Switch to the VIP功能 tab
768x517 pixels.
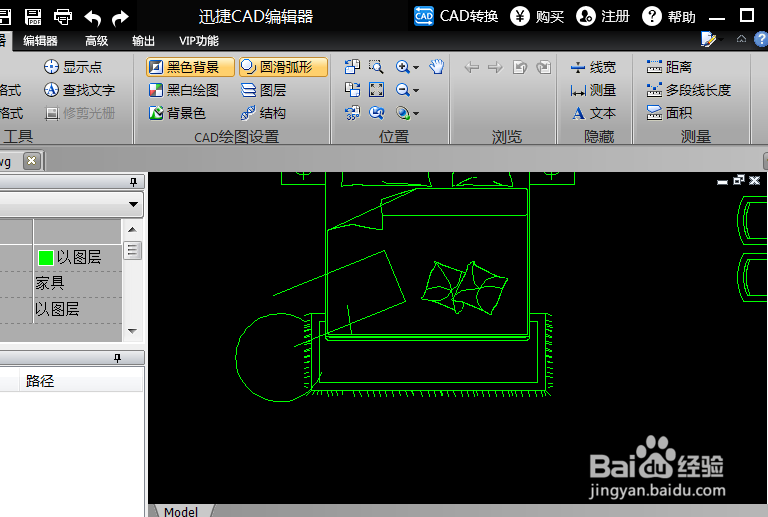pos(199,41)
